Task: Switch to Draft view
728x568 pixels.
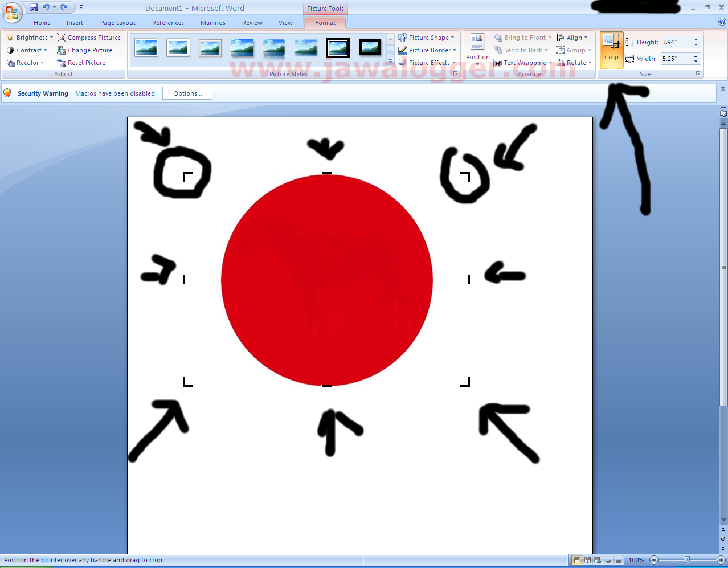Action: (618, 560)
